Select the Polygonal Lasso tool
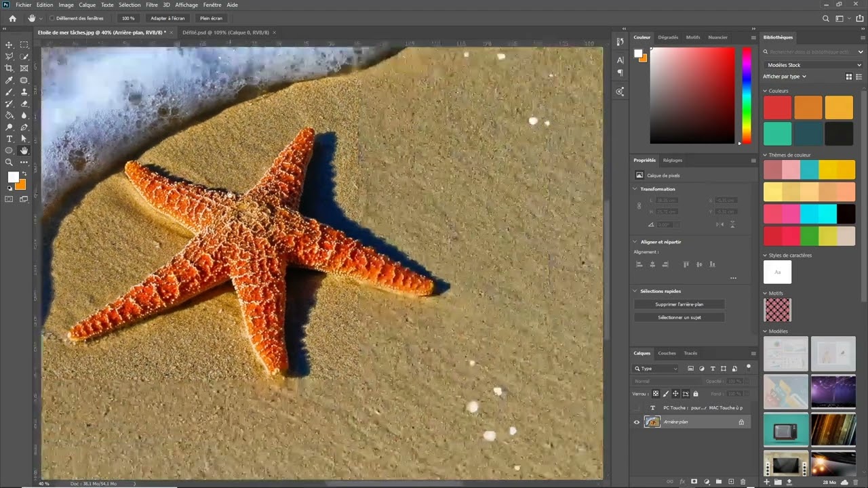This screenshot has width=868, height=488. tap(9, 56)
